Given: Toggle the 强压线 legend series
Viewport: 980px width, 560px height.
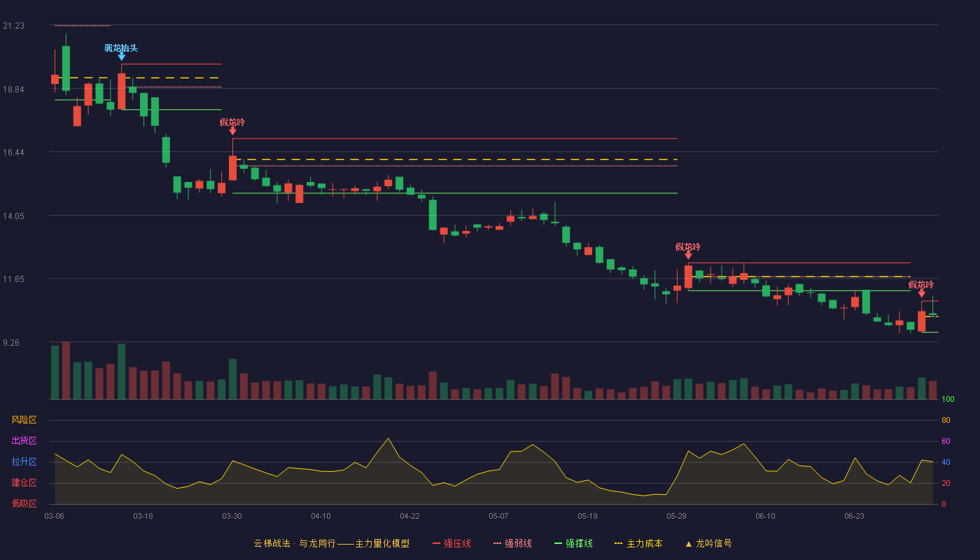Looking at the screenshot, I should (x=451, y=543).
